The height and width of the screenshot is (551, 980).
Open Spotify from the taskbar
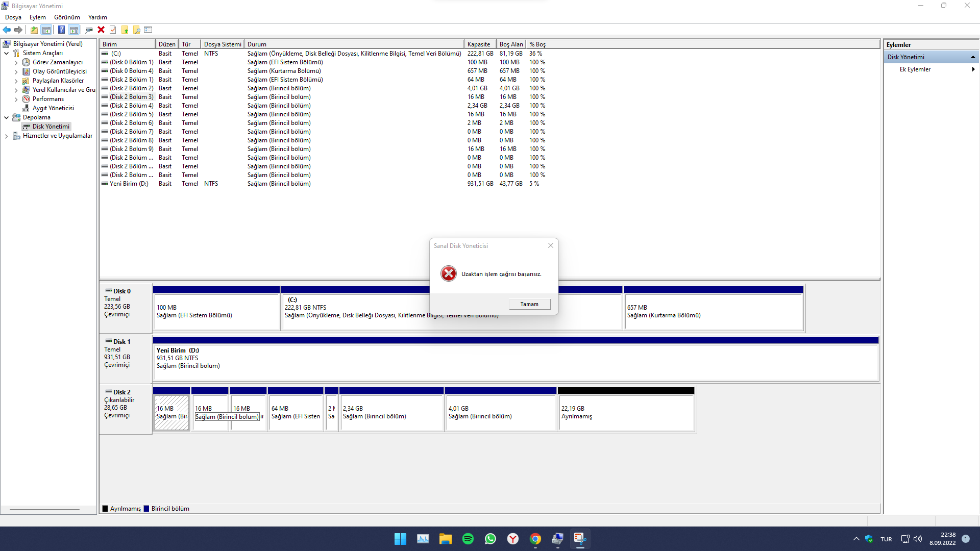click(468, 539)
